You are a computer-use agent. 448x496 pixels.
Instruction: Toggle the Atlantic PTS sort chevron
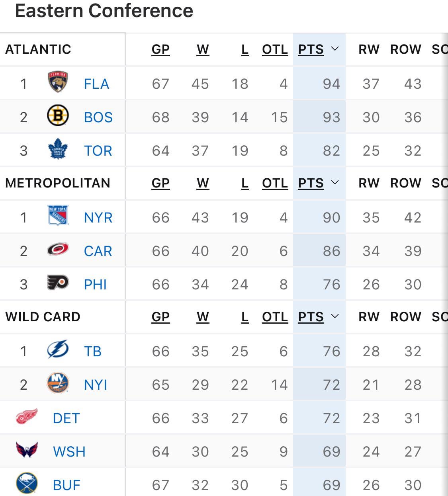pos(335,49)
